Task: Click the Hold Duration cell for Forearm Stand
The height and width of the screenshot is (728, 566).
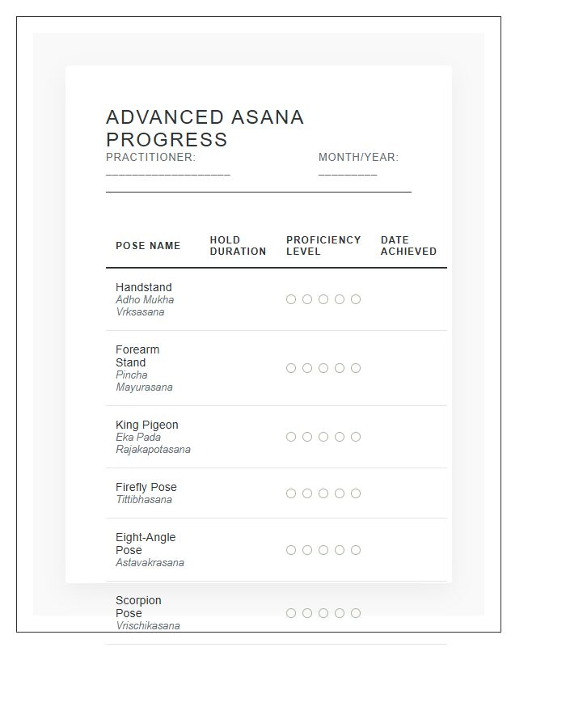Action: pos(239,368)
